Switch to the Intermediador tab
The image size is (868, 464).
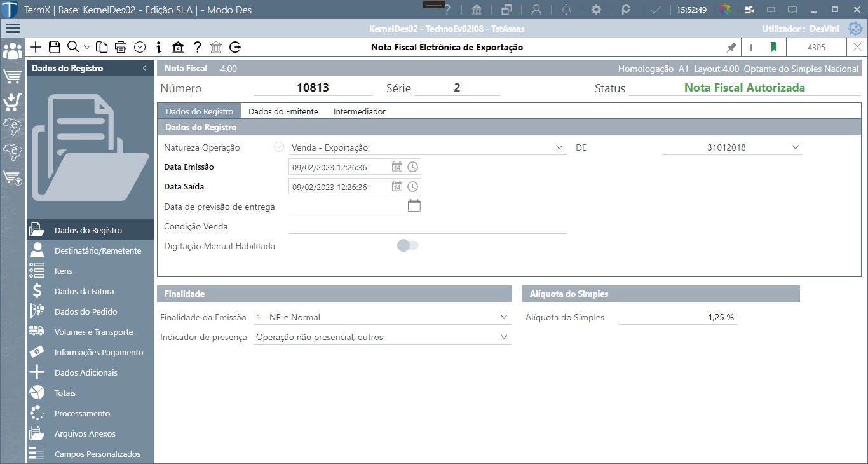[x=360, y=111]
